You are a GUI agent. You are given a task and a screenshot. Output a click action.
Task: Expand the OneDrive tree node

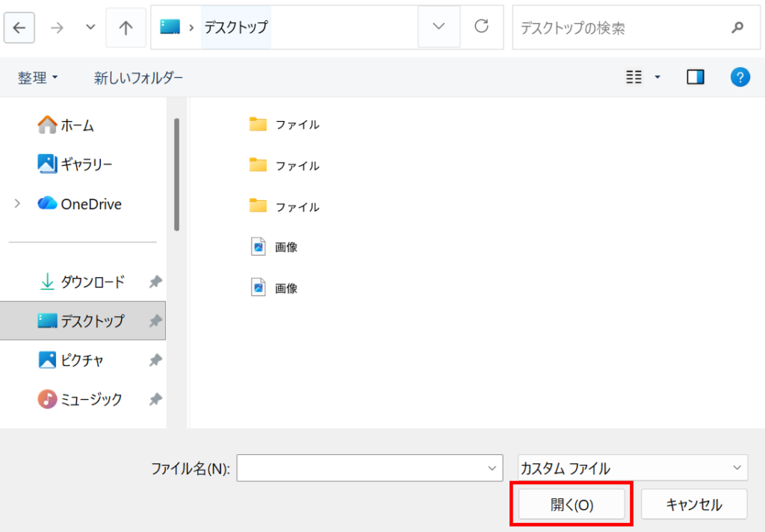[17, 203]
